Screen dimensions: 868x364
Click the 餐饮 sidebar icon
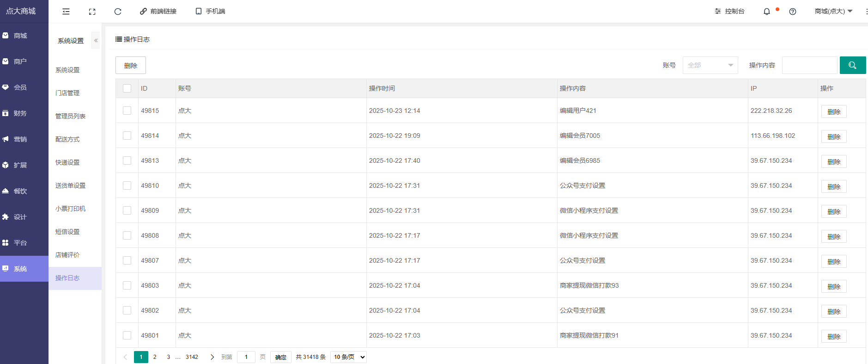[x=6, y=191]
